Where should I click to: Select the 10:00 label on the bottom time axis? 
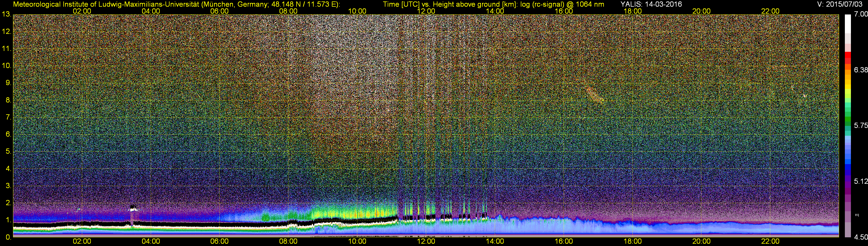(357, 241)
